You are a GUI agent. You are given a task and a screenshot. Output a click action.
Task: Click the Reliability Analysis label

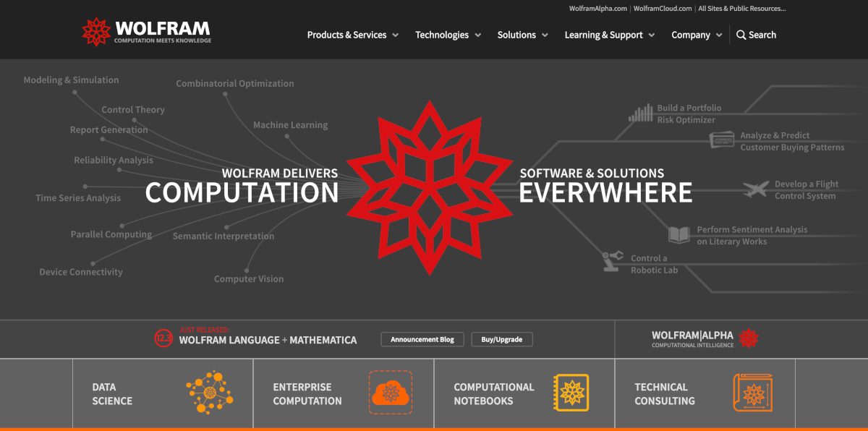pos(114,161)
